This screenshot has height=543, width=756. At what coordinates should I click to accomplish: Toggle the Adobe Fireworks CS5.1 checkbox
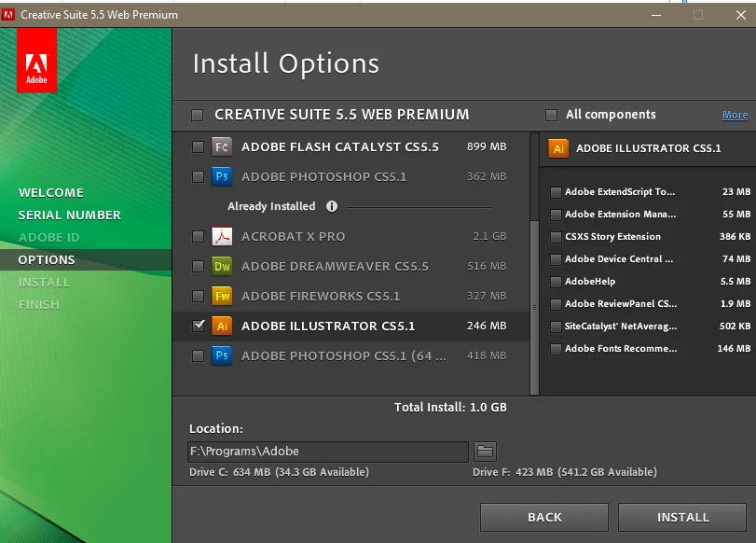pyautogui.click(x=198, y=296)
